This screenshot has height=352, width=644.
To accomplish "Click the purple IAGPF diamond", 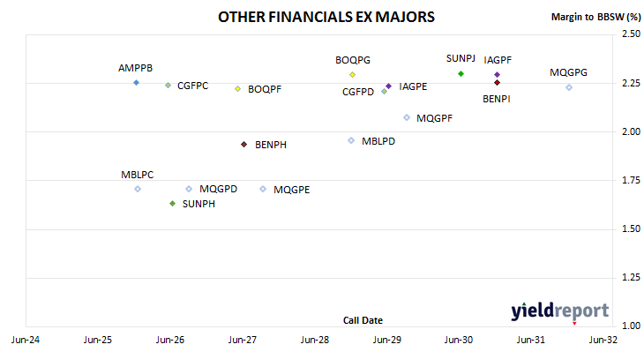I will (x=497, y=74).
